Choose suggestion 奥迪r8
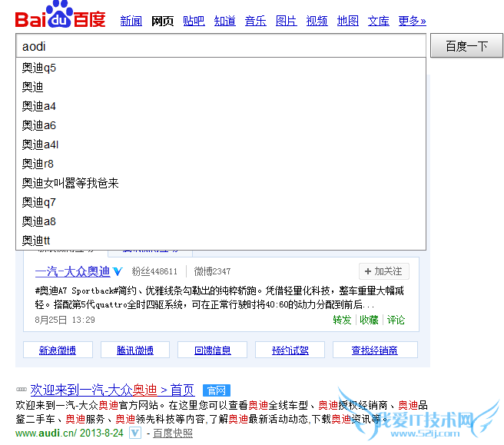504x445 pixels. coord(220,164)
